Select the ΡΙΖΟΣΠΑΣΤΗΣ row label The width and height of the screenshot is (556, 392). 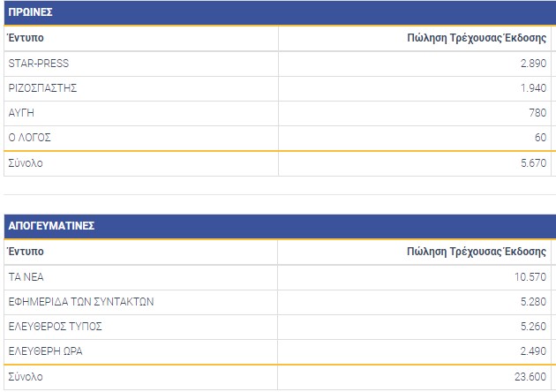pos(43,88)
